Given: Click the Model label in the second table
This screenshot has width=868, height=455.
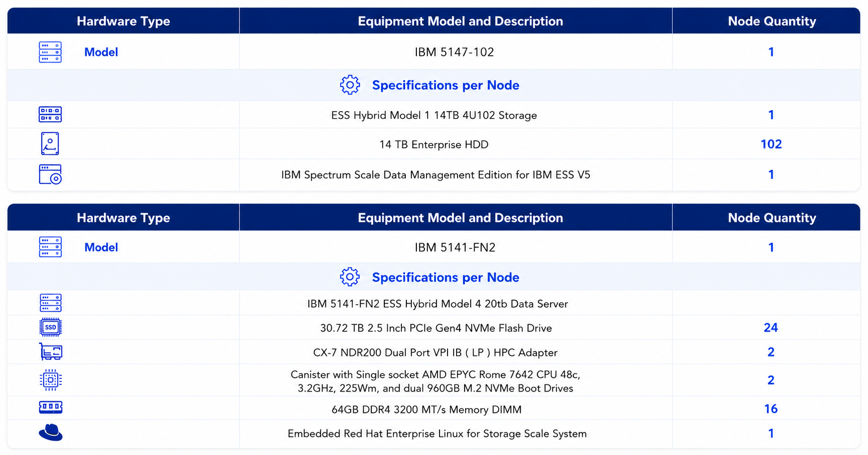Looking at the screenshot, I should click(x=101, y=248).
